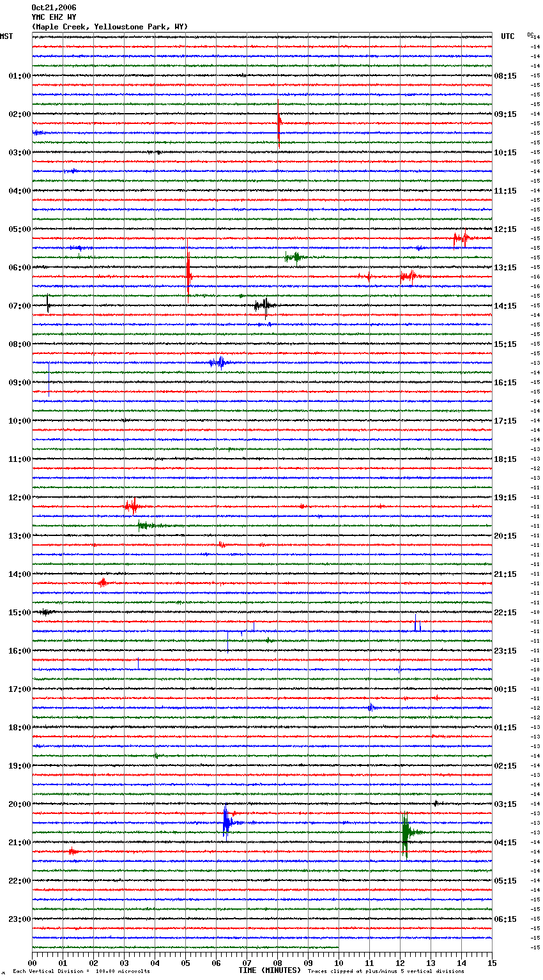Click the 01:00 MST time label
Viewport: 543px width, 980px height.
(x=20, y=76)
